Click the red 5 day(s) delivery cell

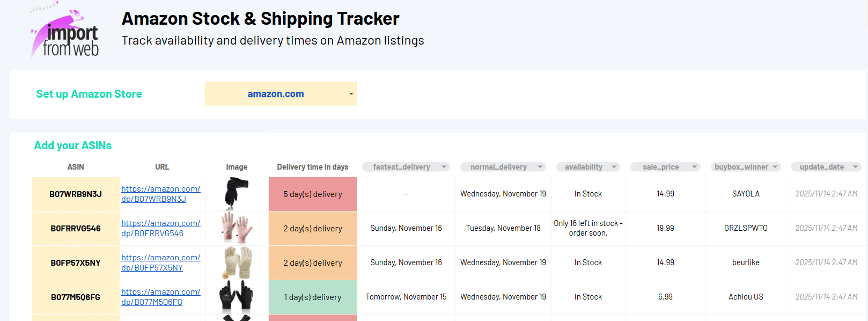tap(312, 194)
